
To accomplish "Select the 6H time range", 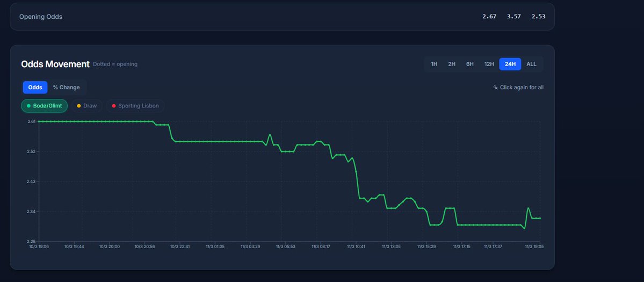I will 470,64.
